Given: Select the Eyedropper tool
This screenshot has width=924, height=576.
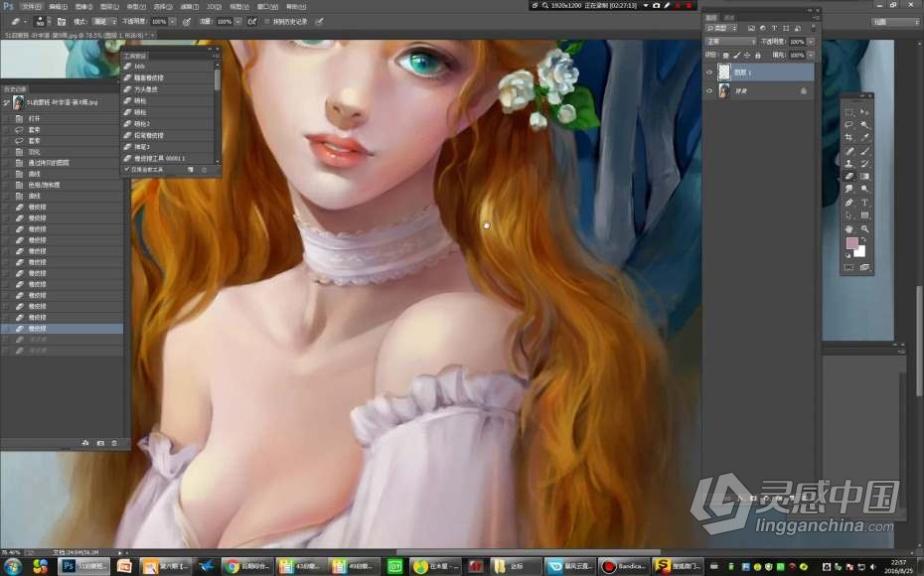Looking at the screenshot, I should coord(864,138).
